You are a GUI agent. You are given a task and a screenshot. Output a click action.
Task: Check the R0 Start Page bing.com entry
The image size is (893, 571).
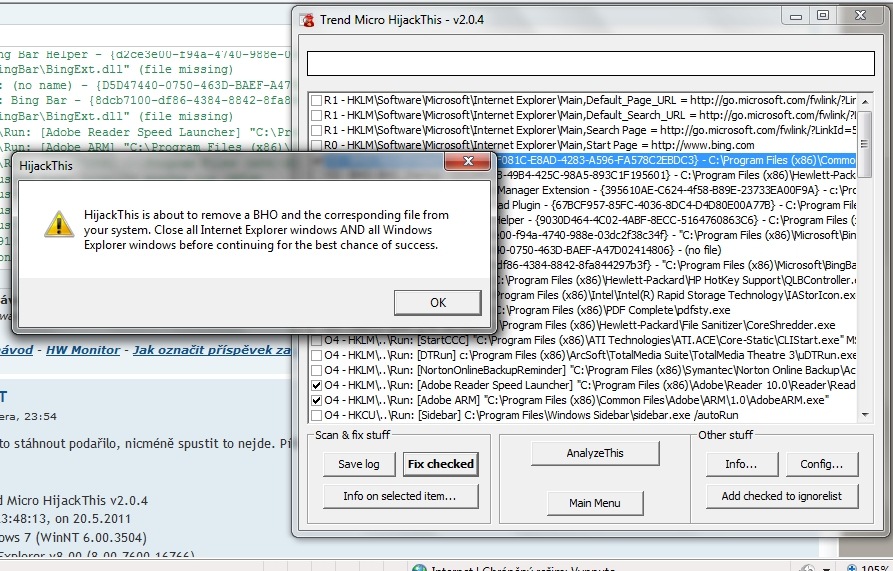tap(316, 145)
